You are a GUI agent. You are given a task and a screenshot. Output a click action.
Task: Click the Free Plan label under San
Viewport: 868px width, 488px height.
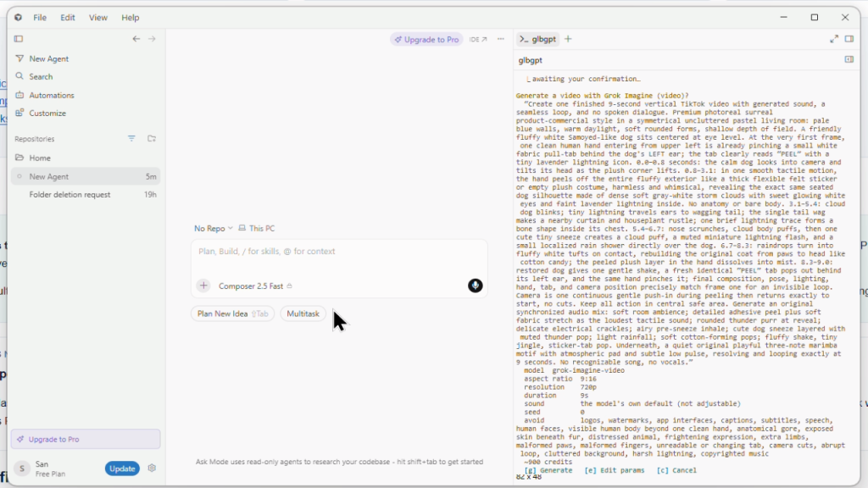50,474
